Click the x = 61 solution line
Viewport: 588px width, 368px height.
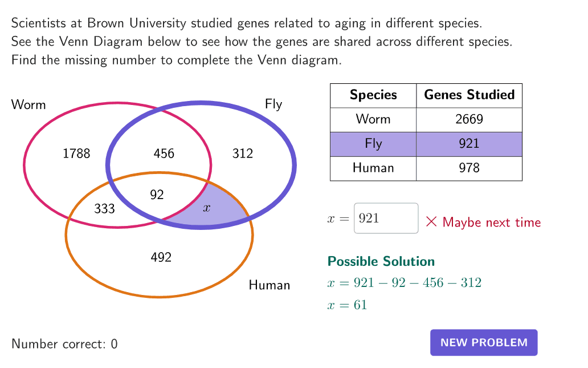(x=348, y=305)
